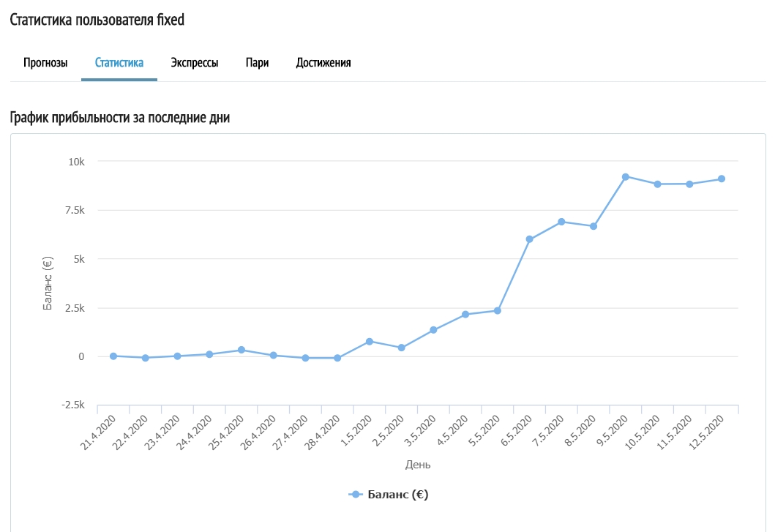Image resolution: width=775 pixels, height=532 pixels.
Task: Click the 12.5.2020 x-axis date label
Action: pos(706,432)
